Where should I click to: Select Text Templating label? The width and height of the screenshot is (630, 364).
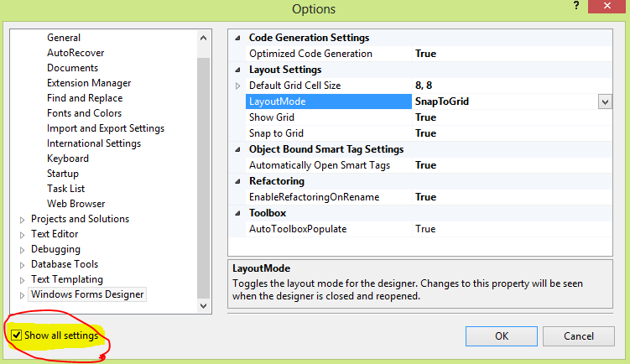point(67,279)
